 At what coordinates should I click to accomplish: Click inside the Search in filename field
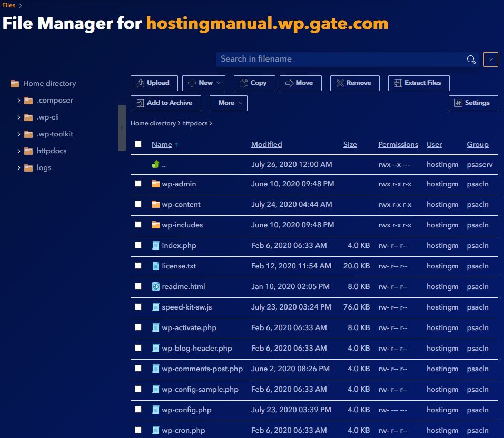tap(337, 59)
